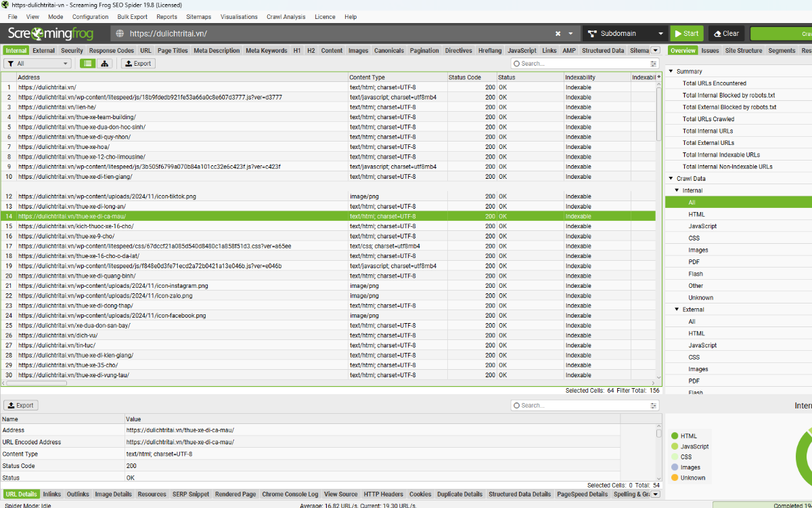Switch to tree view icon

tap(105, 64)
